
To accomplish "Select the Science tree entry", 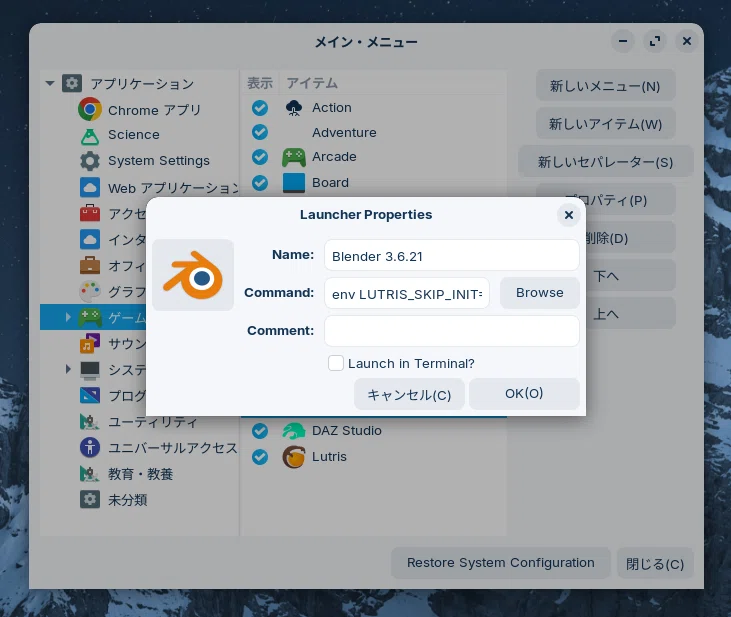I will 133,135.
